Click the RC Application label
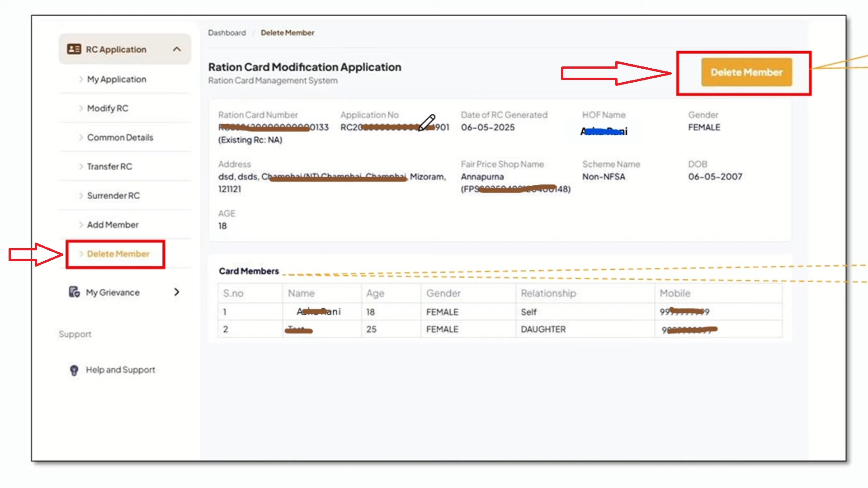The height and width of the screenshot is (488, 868). pyautogui.click(x=116, y=50)
